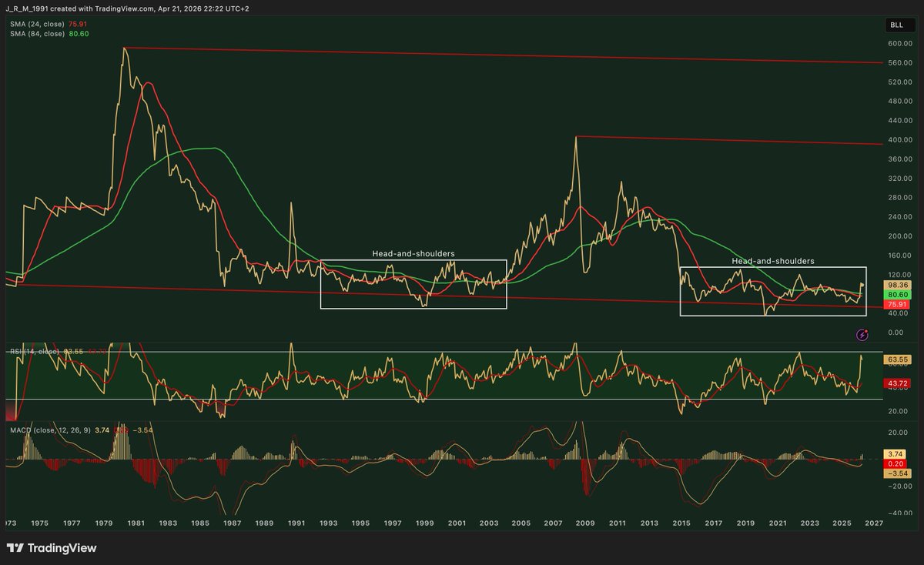This screenshot has height=565, width=924.
Task: Select the MACD (close, 12, 26, 9) label
Action: pos(50,430)
